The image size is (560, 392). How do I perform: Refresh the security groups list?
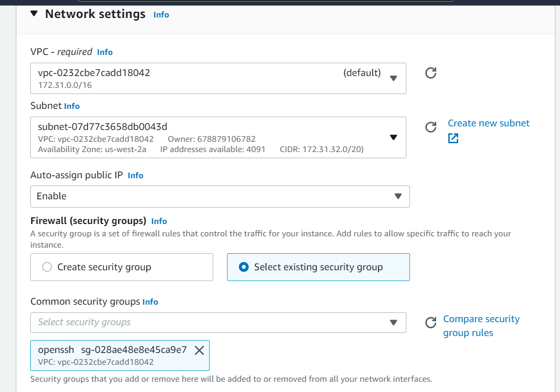click(x=431, y=322)
